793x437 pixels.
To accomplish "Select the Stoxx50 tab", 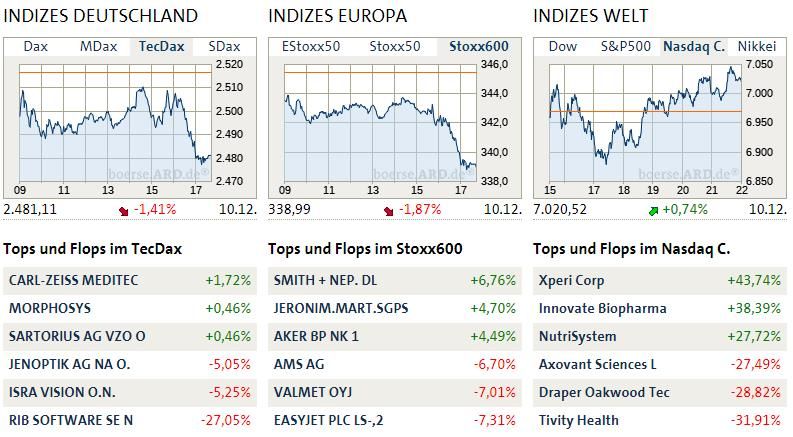I will [394, 46].
